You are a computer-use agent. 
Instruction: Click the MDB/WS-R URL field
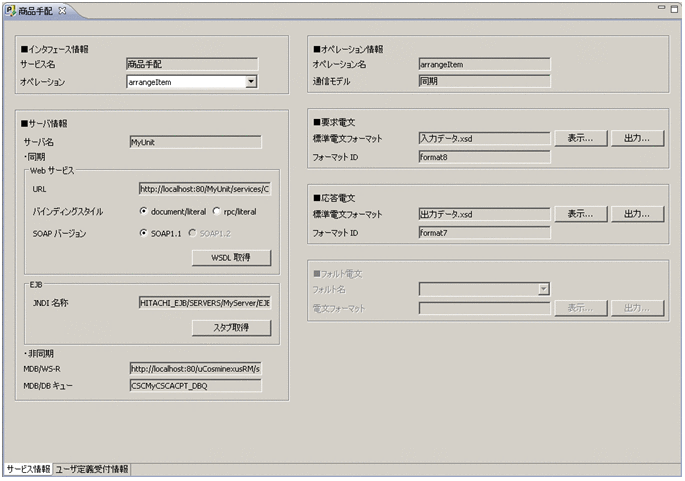click(195, 369)
